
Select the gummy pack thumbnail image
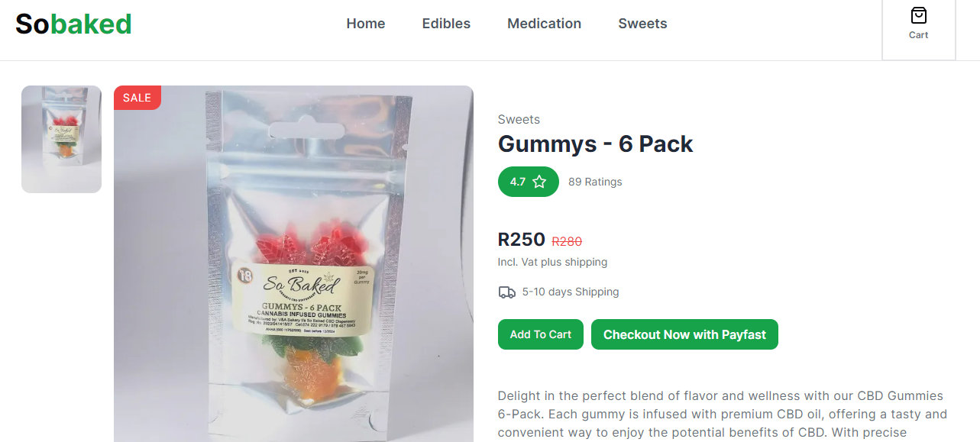click(x=61, y=139)
